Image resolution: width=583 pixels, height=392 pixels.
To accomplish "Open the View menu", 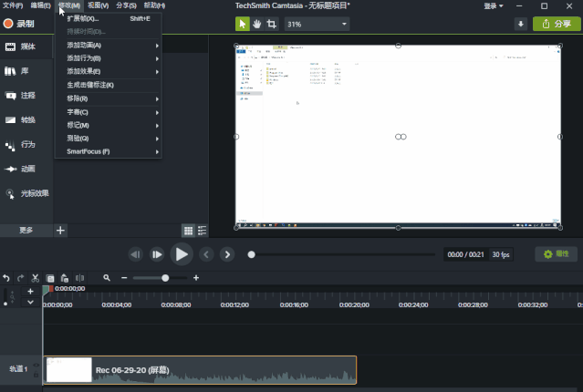I will pos(99,5).
